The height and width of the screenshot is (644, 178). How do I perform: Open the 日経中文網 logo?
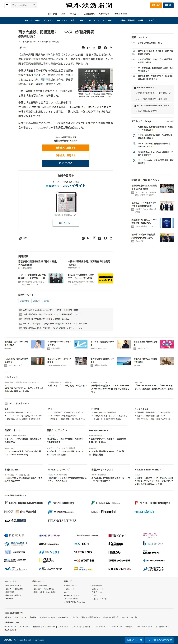coord(15,520)
